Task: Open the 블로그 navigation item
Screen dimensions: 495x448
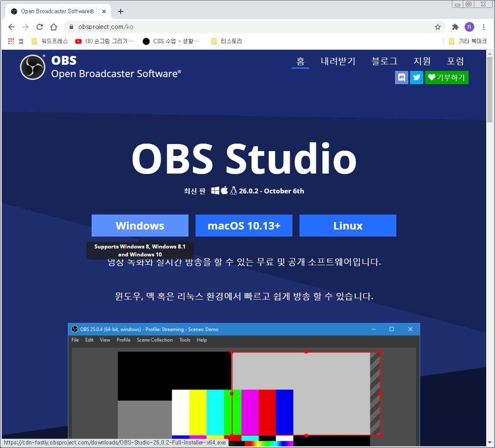Action: (x=384, y=61)
